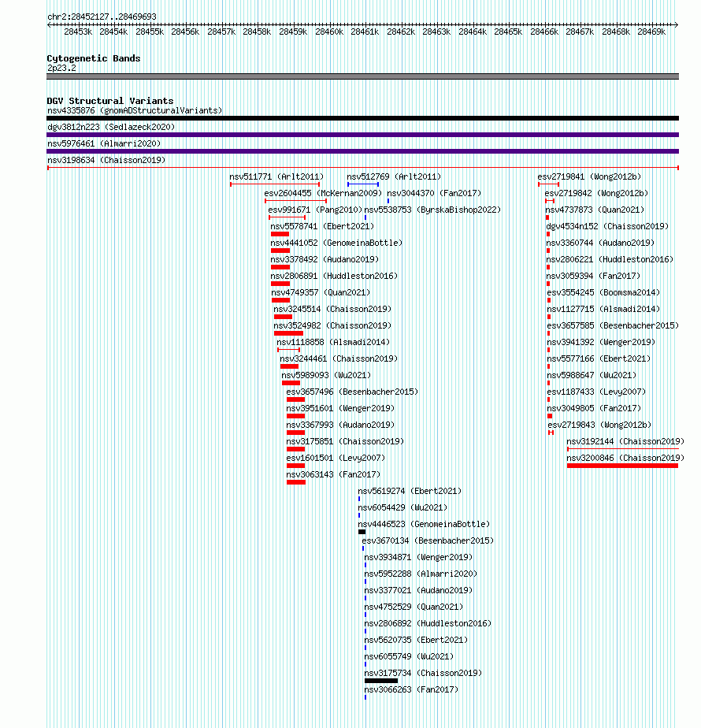This screenshot has width=701, height=728.
Task: Open nsv5619274 (Ebert2021) variant
Action: pyautogui.click(x=410, y=491)
